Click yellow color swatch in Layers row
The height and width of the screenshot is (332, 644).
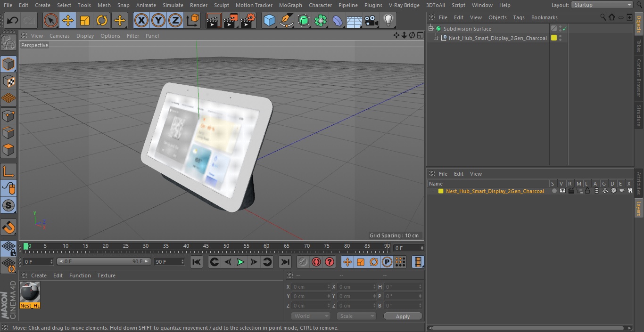tap(441, 191)
